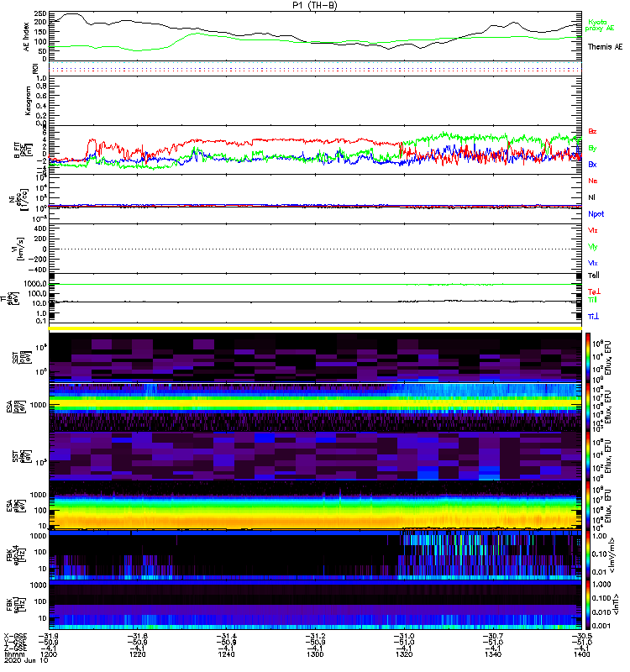Click the blue "Npot" legend label

[596, 214]
